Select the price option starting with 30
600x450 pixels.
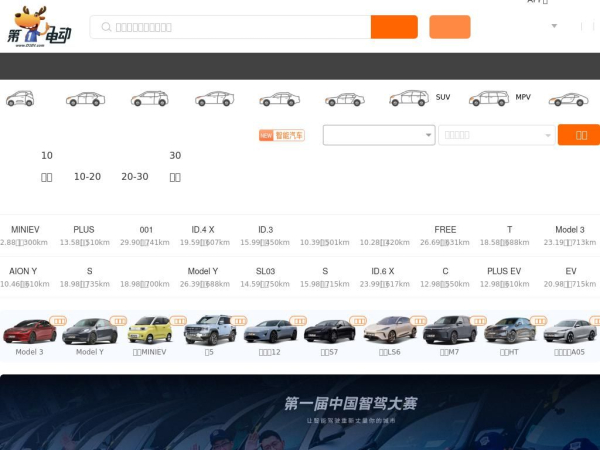(x=175, y=166)
